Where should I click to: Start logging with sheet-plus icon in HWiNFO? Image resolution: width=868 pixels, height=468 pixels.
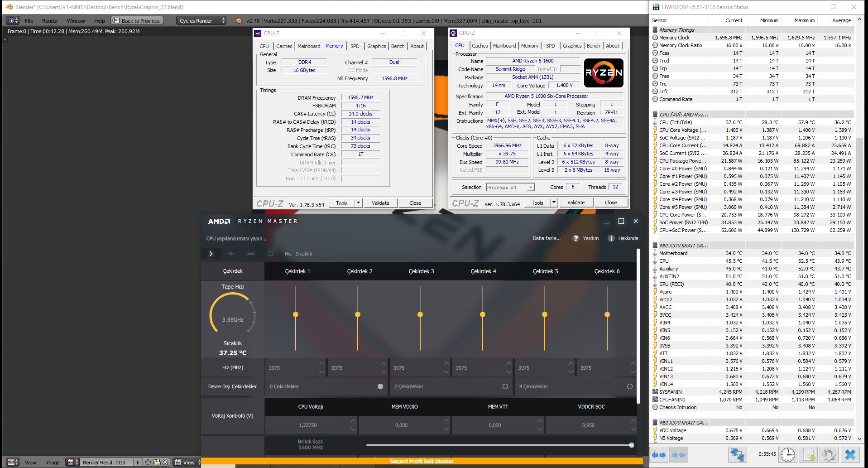click(x=809, y=454)
